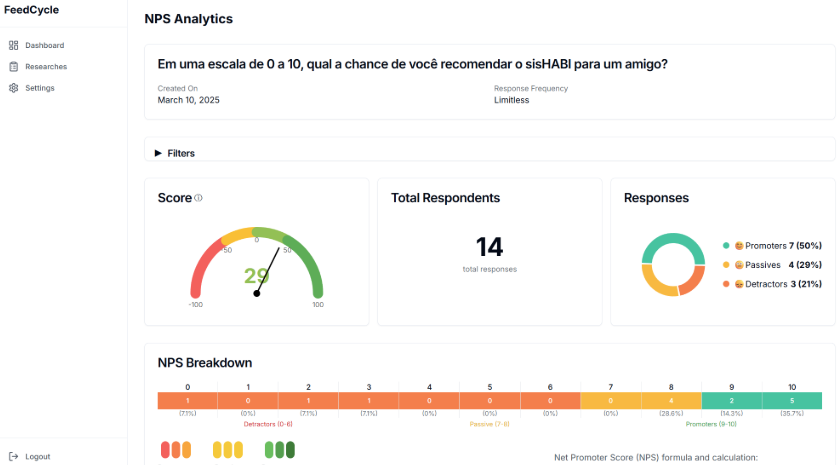This screenshot has height=465, width=837.
Task: Click the FeedCycle logo text
Action: pyautogui.click(x=31, y=10)
